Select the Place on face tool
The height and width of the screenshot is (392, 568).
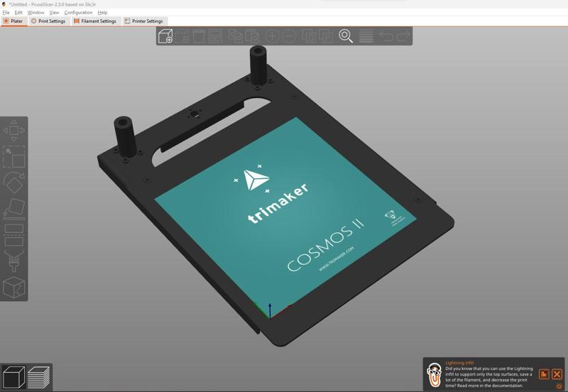pos(13,208)
